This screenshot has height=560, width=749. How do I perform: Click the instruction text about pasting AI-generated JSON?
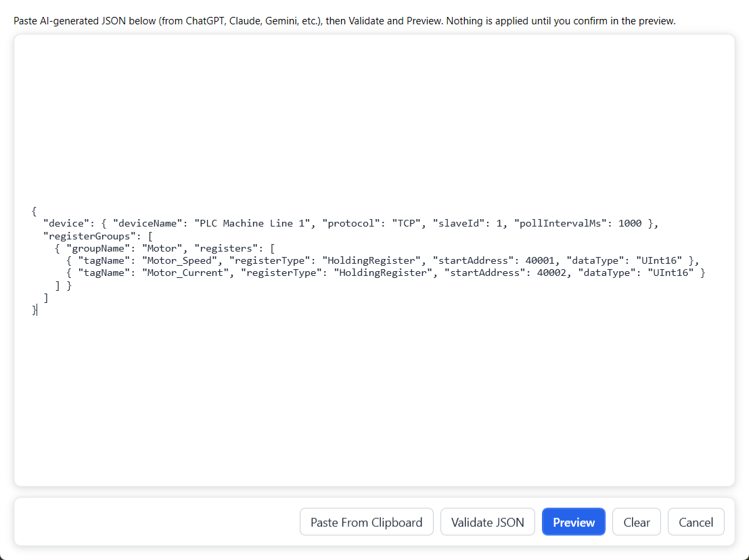coord(344,21)
